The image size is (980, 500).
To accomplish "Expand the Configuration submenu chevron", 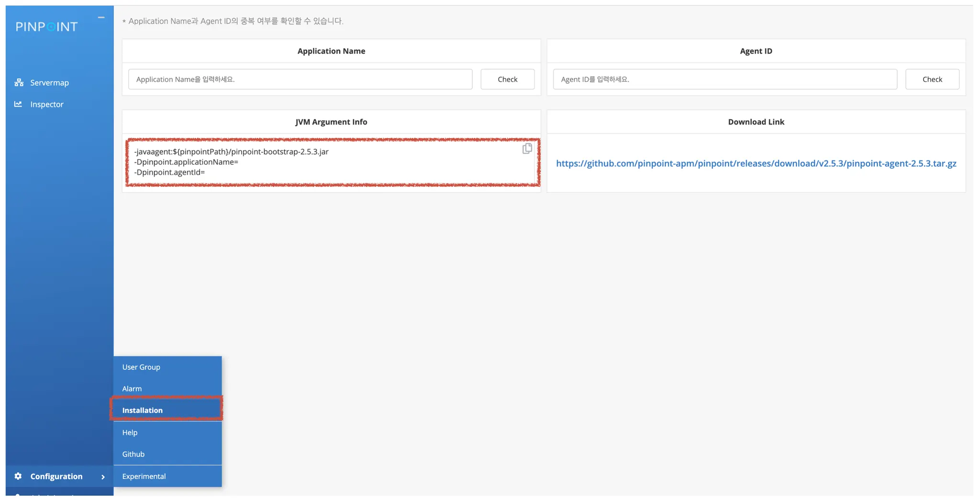I will (x=103, y=477).
